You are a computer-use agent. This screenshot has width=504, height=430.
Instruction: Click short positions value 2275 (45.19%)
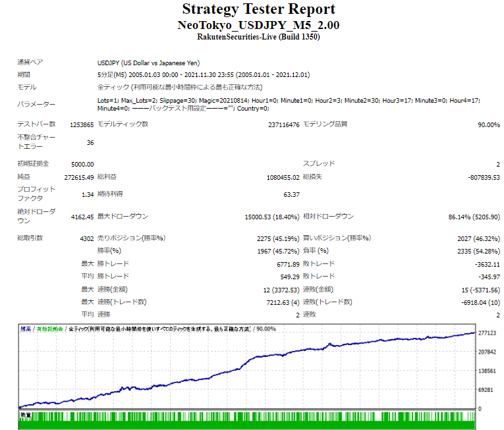(278, 239)
